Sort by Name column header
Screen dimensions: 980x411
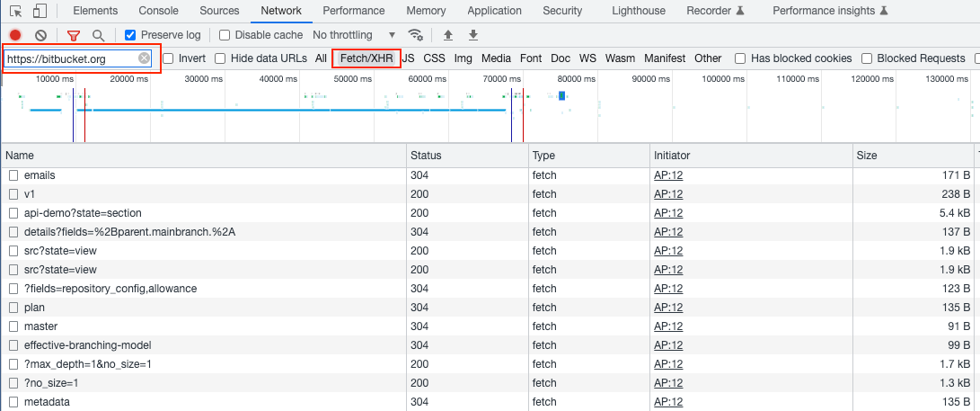204,156
